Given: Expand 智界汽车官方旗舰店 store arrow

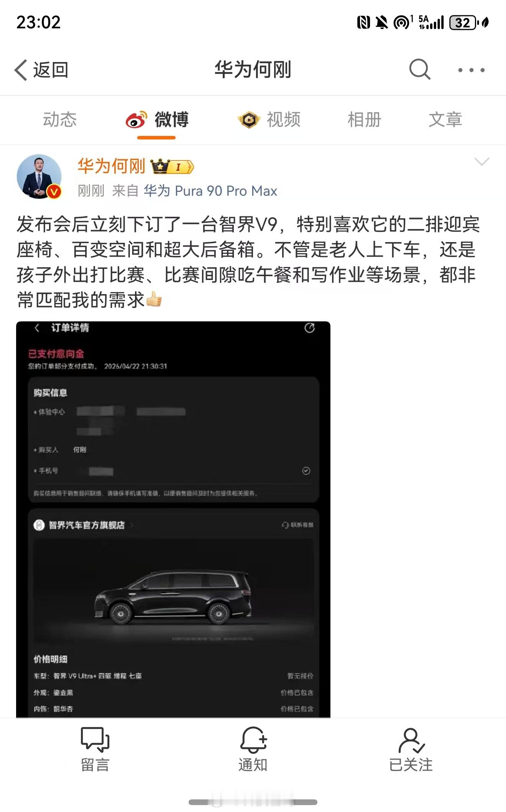Looking at the screenshot, I should pyautogui.click(x=132, y=525).
